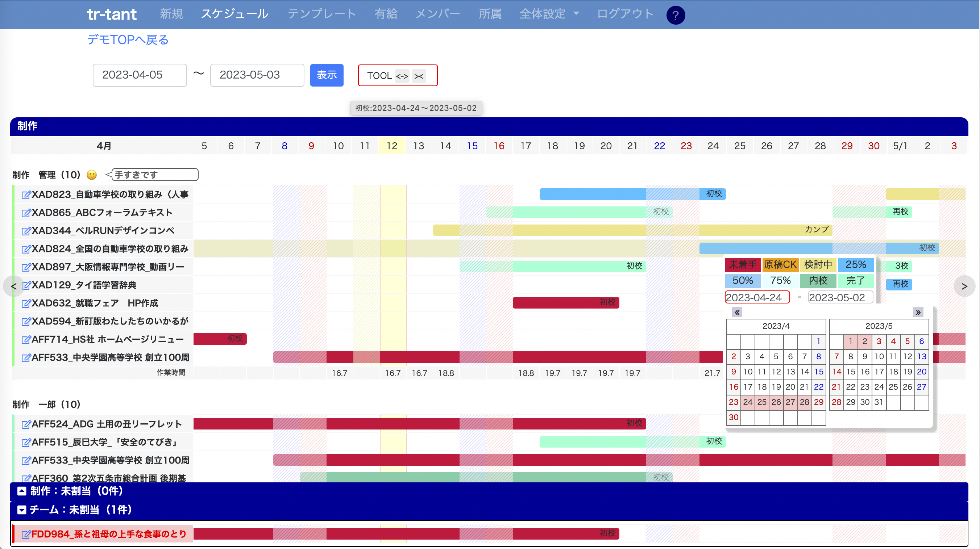Click edit icon for XAD632 就職フェア
Viewport: 980px width, 549px height.
click(25, 304)
